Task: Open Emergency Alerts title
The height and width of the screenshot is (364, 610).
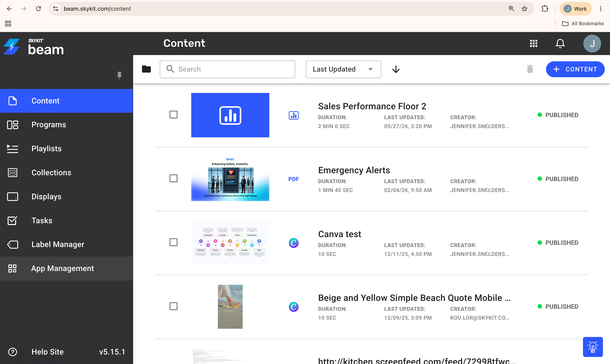Action: click(354, 170)
